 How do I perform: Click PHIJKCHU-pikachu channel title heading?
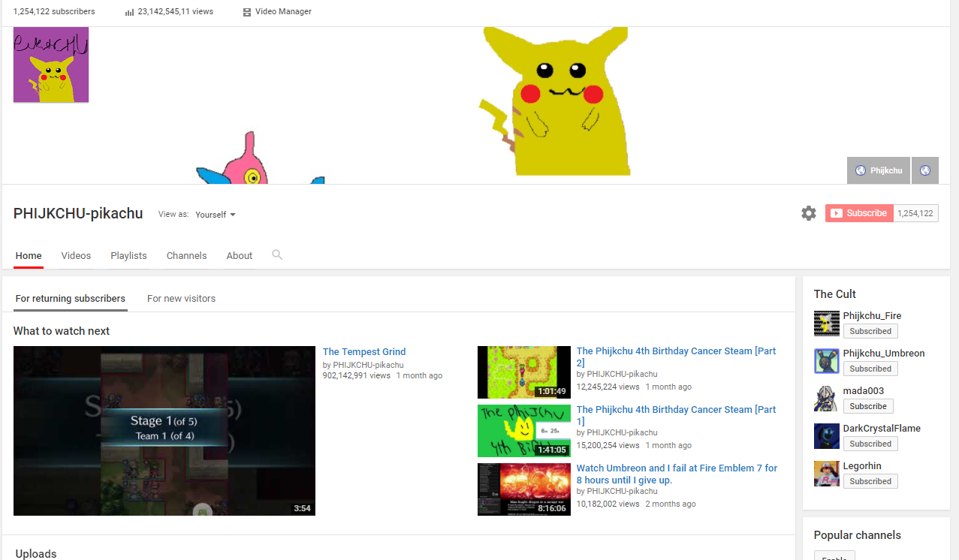click(x=78, y=213)
